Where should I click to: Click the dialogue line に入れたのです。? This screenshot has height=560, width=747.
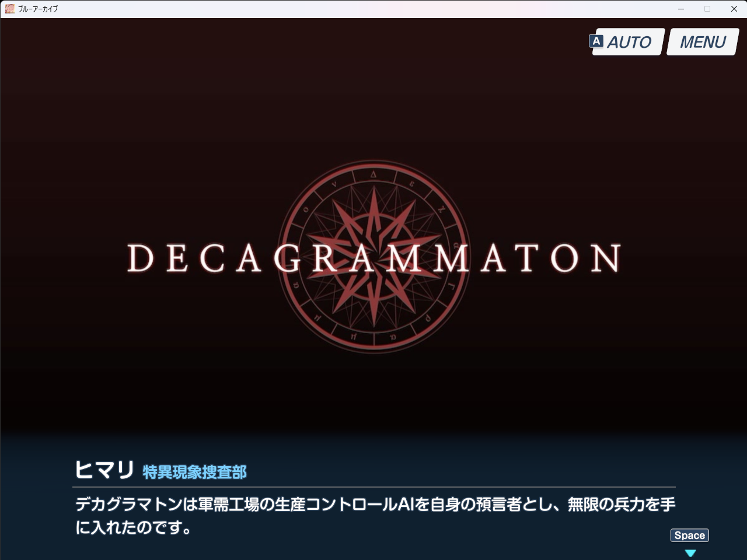click(134, 527)
